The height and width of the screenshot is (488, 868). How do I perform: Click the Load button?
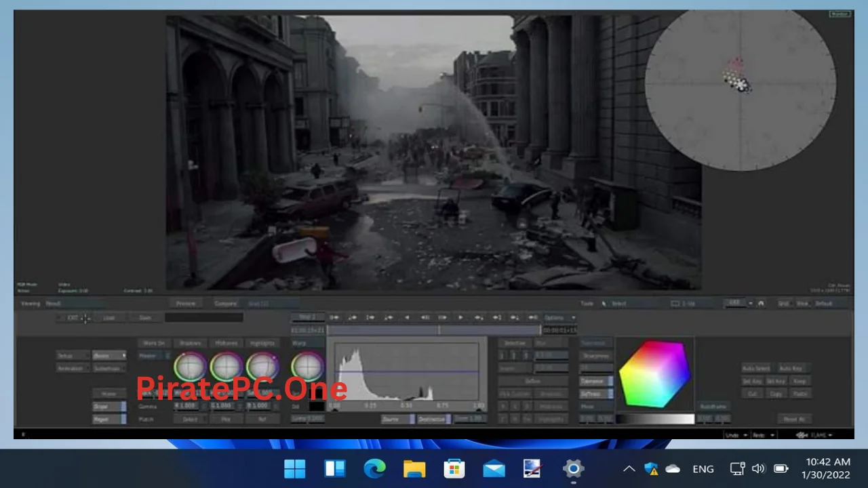110,318
